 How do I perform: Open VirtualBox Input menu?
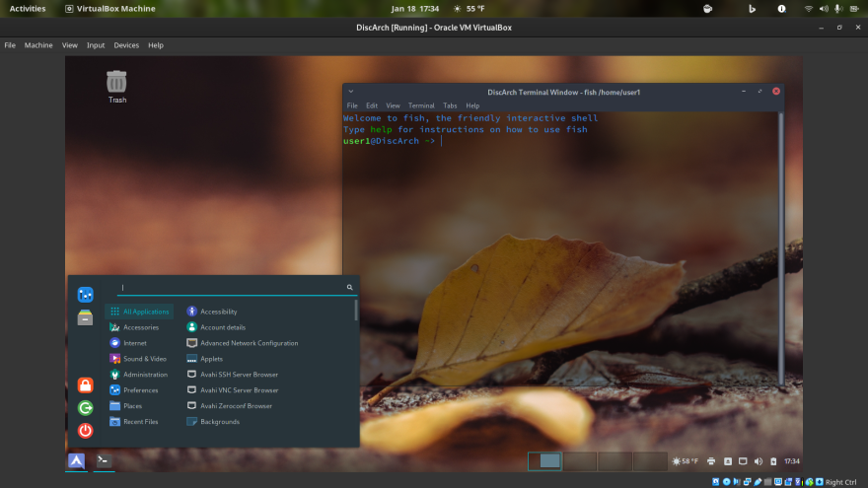point(96,45)
